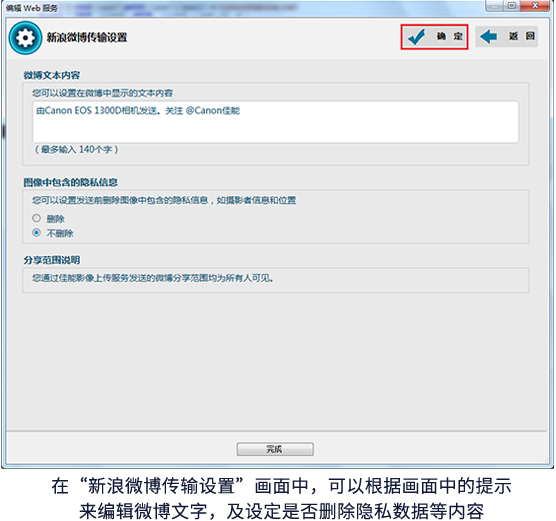
Task: Select the 不删除 radio button
Action: click(x=37, y=233)
